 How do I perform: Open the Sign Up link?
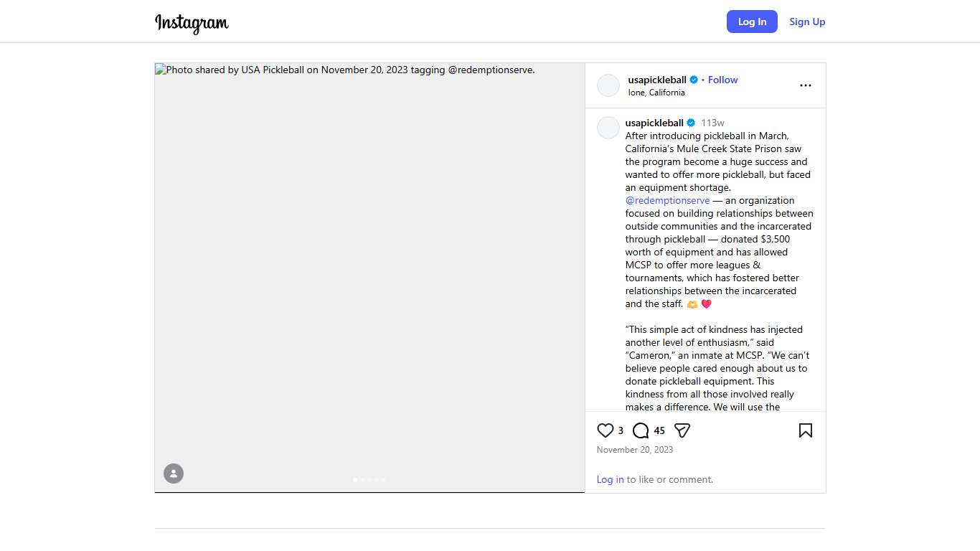click(x=807, y=22)
